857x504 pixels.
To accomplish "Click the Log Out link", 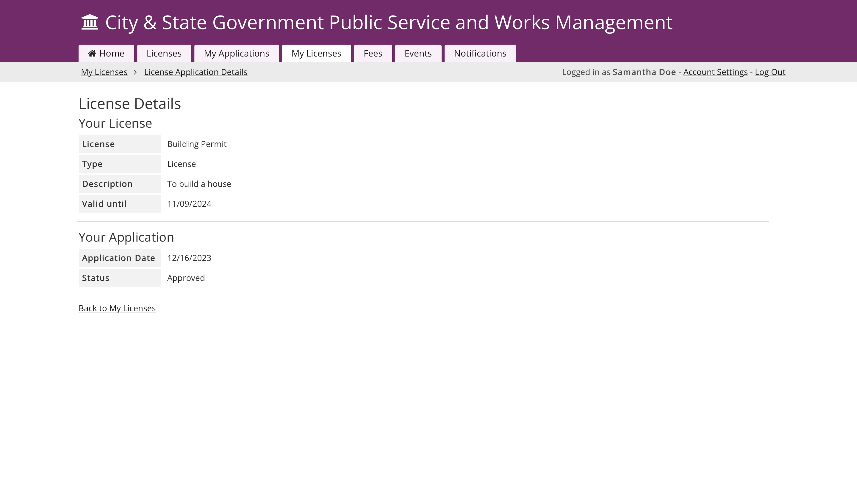I will coord(770,72).
